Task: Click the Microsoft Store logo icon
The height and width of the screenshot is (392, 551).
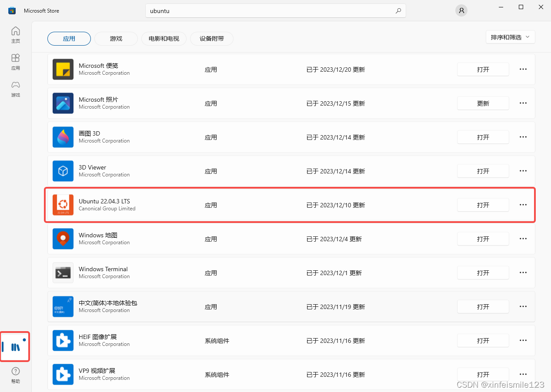Action: pos(12,10)
